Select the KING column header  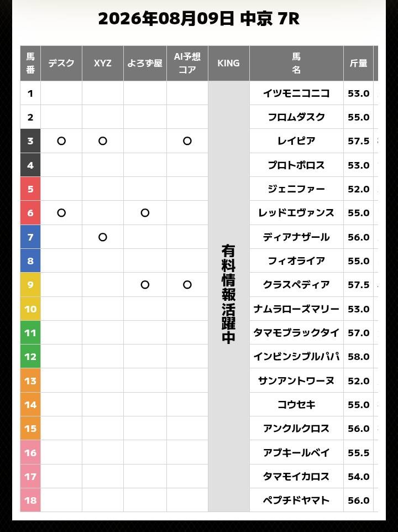pyautogui.click(x=229, y=63)
